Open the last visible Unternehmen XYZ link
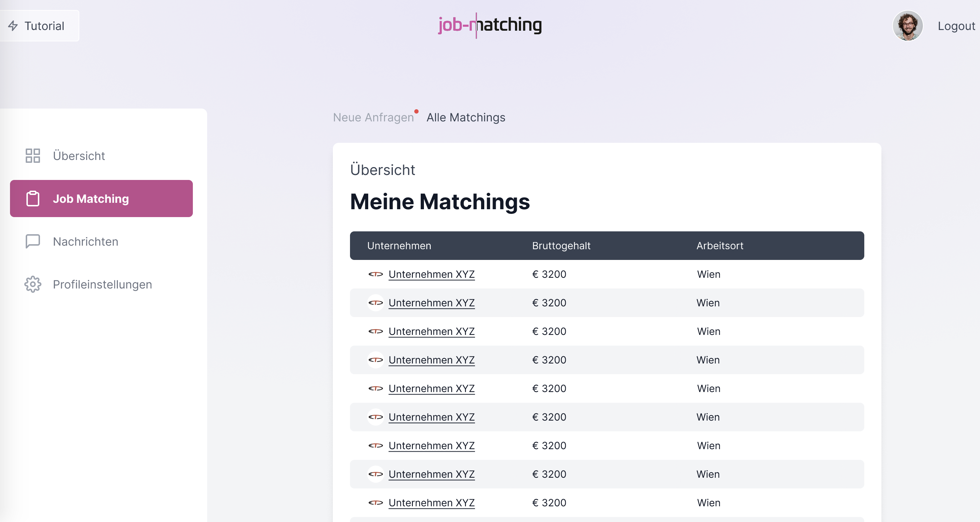The width and height of the screenshot is (980, 522). click(431, 503)
